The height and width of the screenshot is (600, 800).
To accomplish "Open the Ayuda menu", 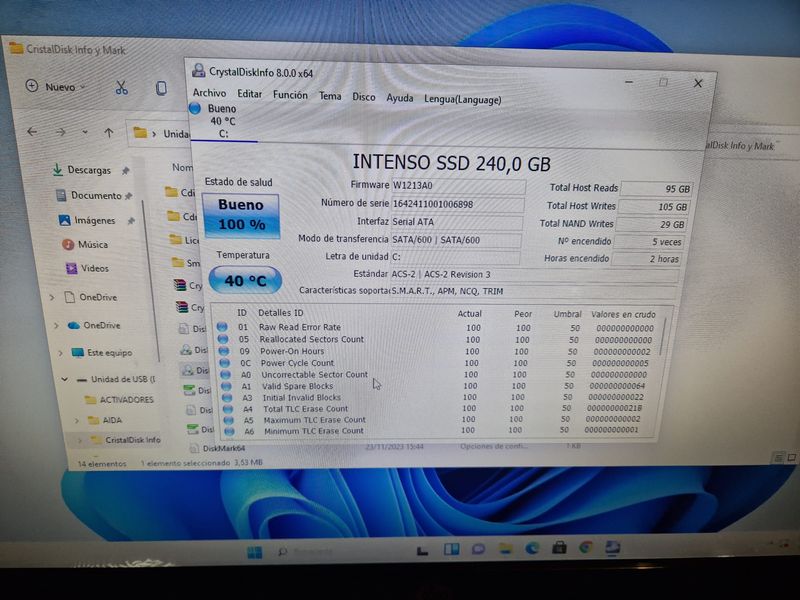I will (399, 98).
